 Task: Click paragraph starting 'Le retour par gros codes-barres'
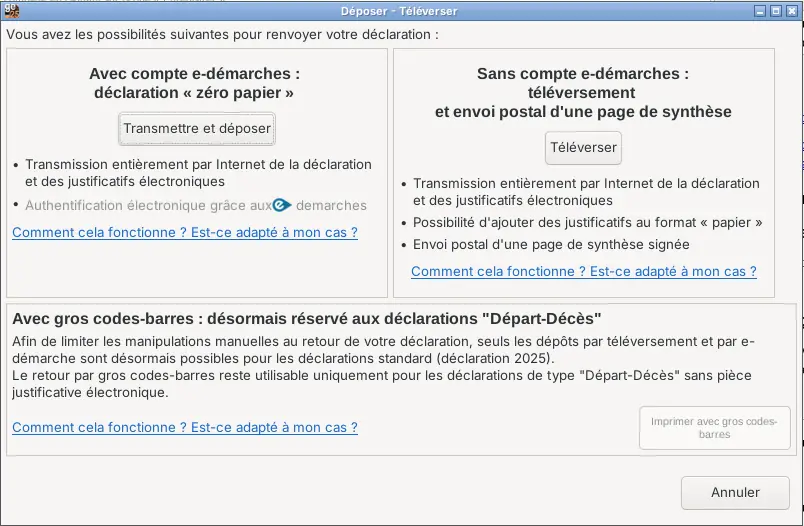pyautogui.click(x=382, y=384)
